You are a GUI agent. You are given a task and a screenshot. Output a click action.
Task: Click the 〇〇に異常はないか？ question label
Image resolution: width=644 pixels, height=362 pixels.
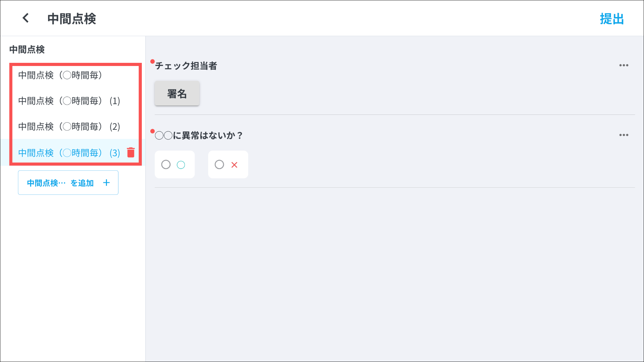199,135
